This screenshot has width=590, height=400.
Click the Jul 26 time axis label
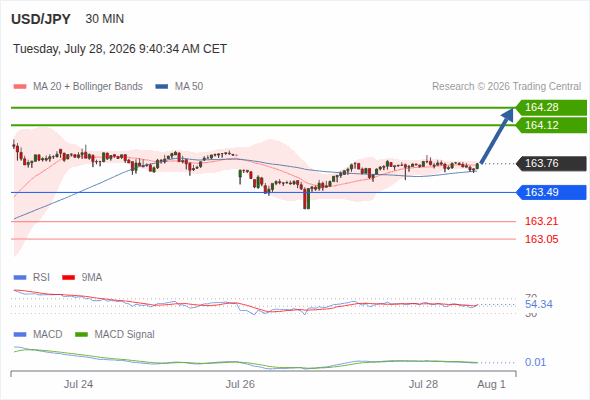[x=240, y=384]
